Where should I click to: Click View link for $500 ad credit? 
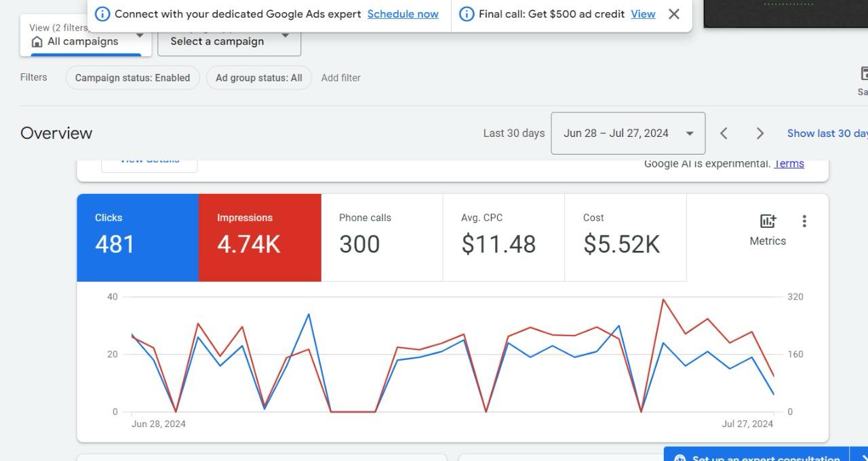click(643, 14)
